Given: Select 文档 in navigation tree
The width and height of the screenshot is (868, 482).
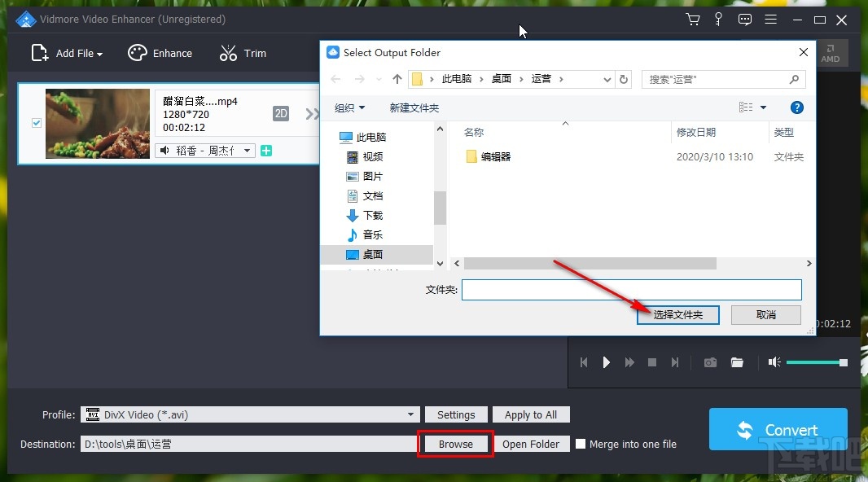Looking at the screenshot, I should (x=365, y=195).
